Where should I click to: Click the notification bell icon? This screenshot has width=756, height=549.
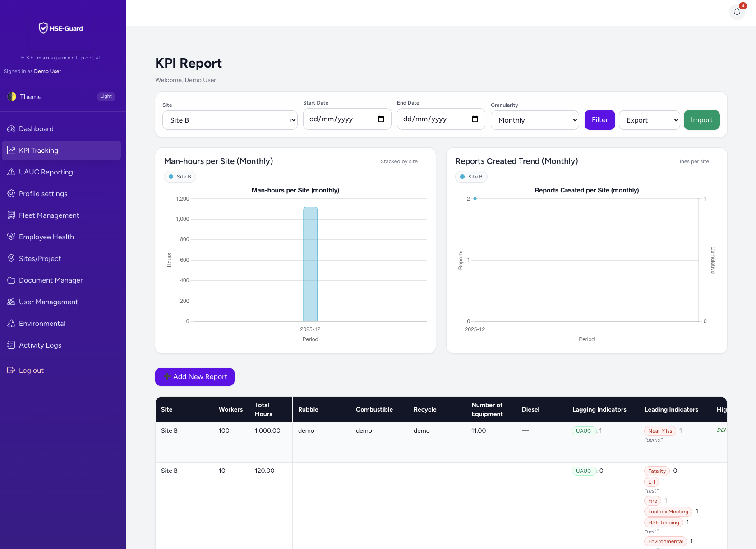point(737,12)
